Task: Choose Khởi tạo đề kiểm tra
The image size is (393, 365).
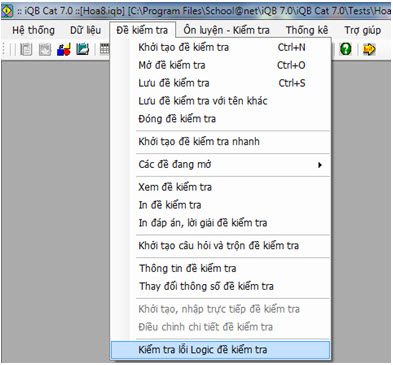Action: point(221,47)
